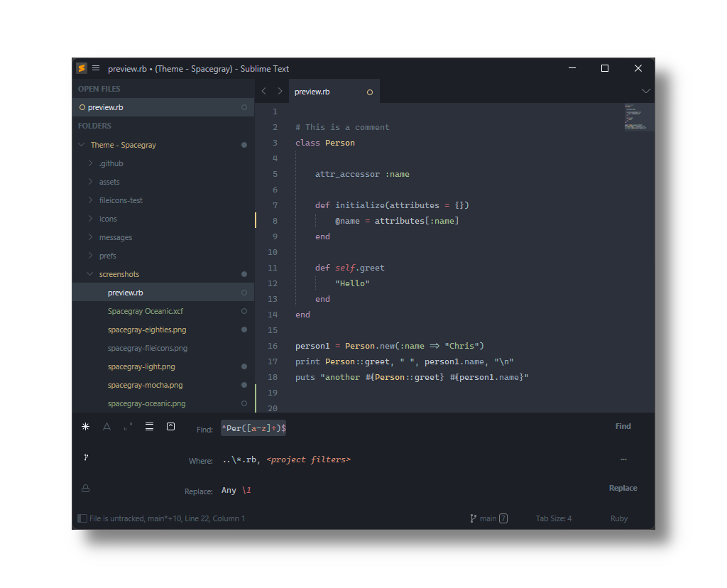Click the back navigation arrow above editor
Viewport: 727px width, 588px height.
[264, 91]
